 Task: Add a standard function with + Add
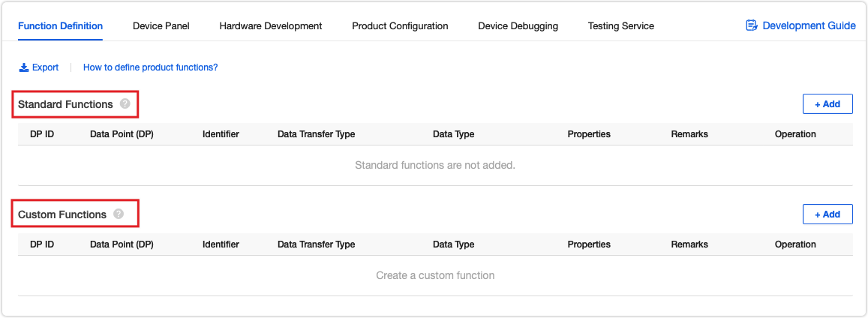827,104
